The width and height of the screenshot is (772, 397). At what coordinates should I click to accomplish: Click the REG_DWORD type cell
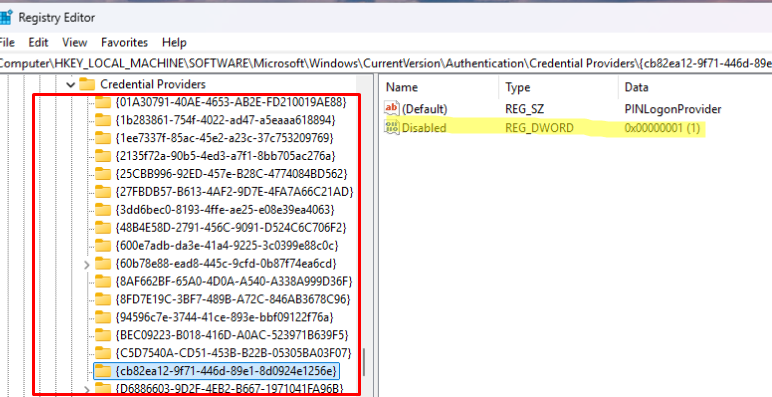[x=539, y=128]
